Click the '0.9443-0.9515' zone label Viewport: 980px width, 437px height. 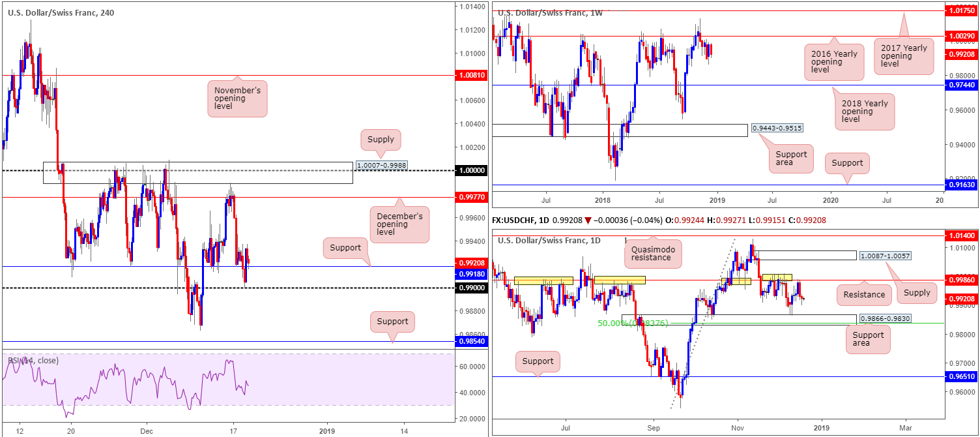[x=777, y=128]
